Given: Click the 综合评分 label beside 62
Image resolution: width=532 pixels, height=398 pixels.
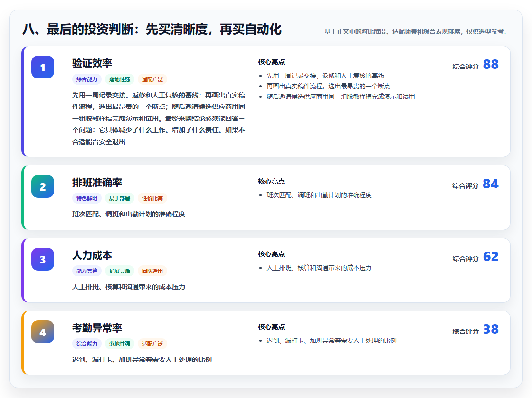Looking at the screenshot, I should (465, 259).
